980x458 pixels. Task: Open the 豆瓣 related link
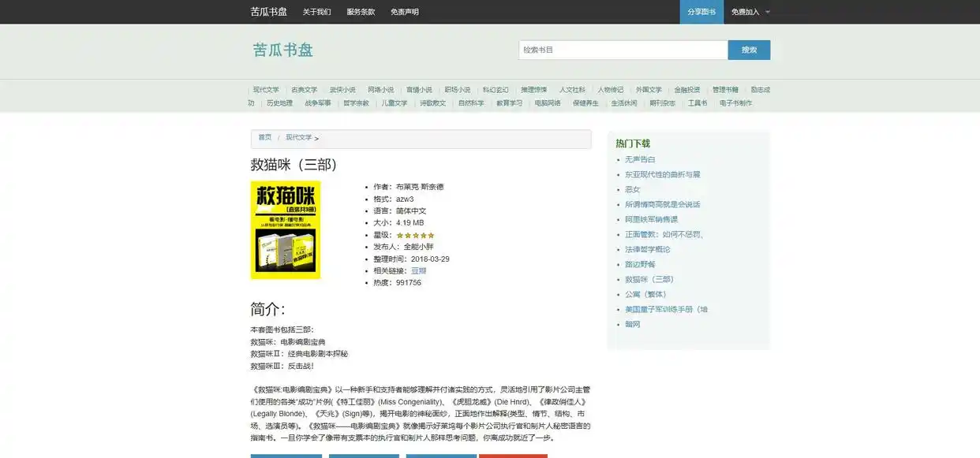[x=417, y=270]
